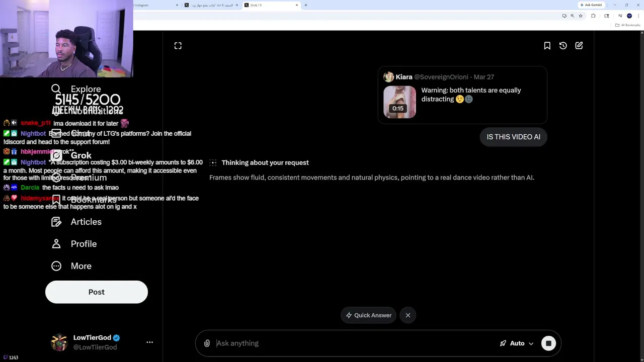Open Kiara's profile name in quoted post
Screen dimensions: 644x362
[404, 77]
